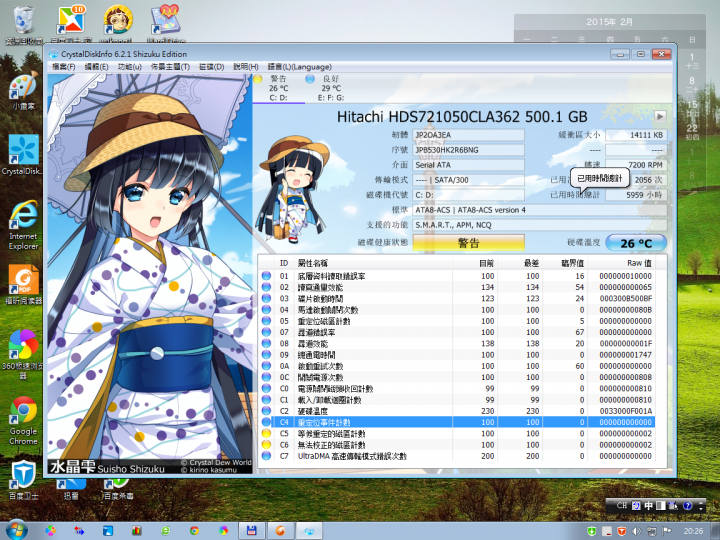The height and width of the screenshot is (540, 720).
Task: Select attribute row 09 總通電時間
Action: tap(457, 355)
